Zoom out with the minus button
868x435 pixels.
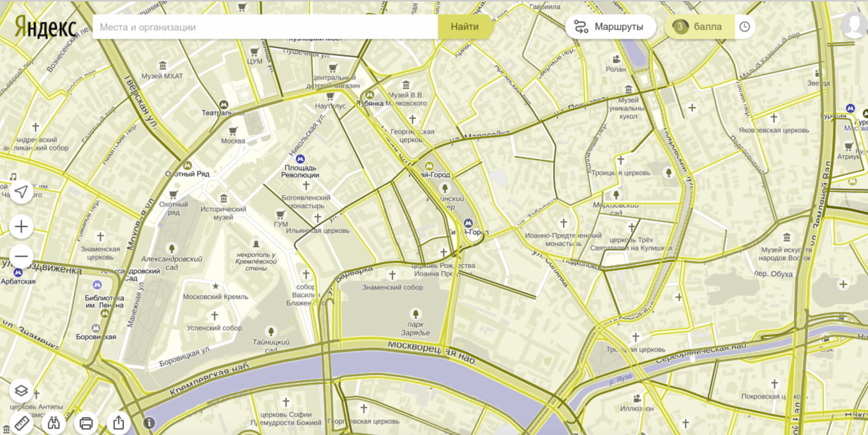click(x=21, y=256)
